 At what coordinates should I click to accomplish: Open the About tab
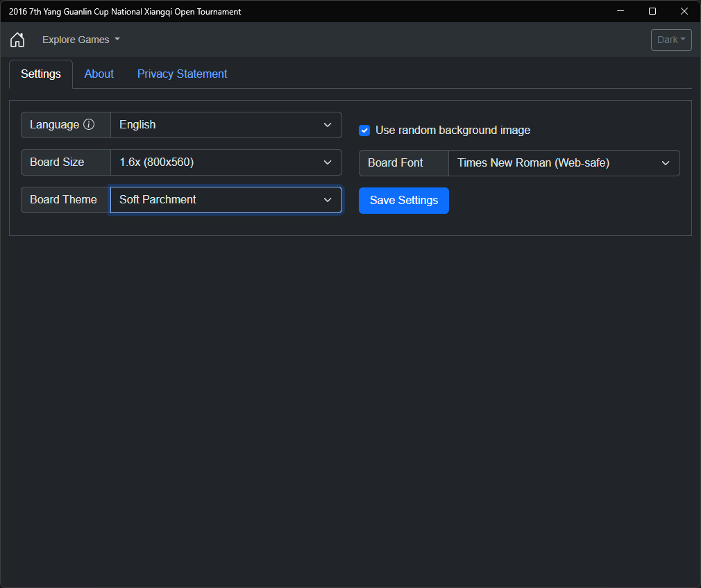(99, 74)
